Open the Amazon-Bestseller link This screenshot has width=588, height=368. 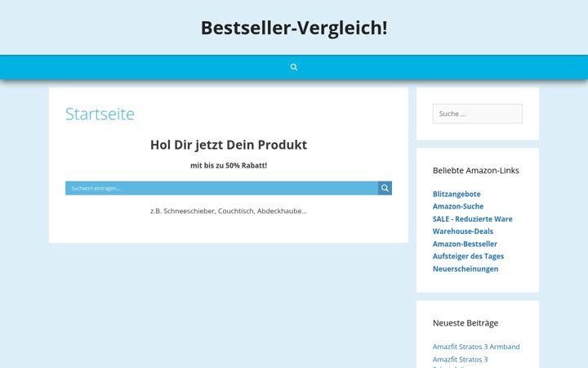[465, 244]
